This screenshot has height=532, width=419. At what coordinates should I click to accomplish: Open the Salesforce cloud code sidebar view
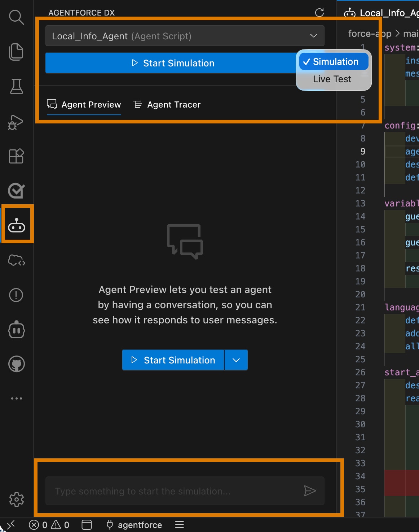[x=16, y=260]
